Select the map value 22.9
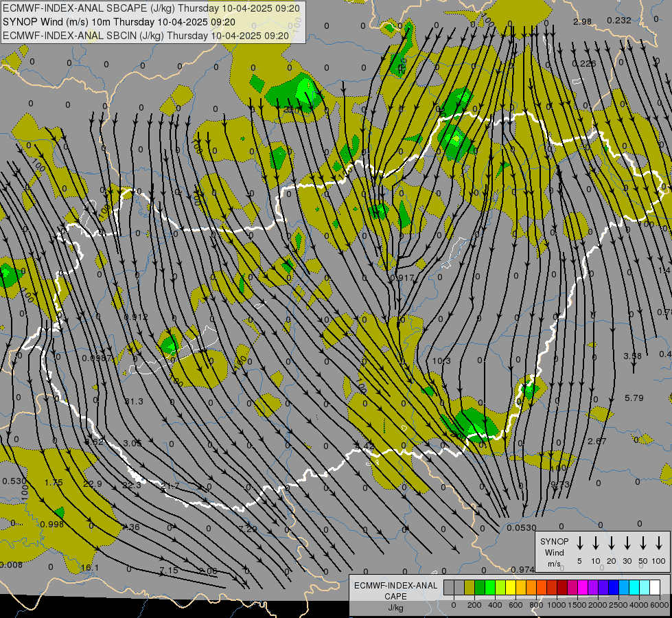The width and height of the screenshot is (672, 618). [93, 484]
